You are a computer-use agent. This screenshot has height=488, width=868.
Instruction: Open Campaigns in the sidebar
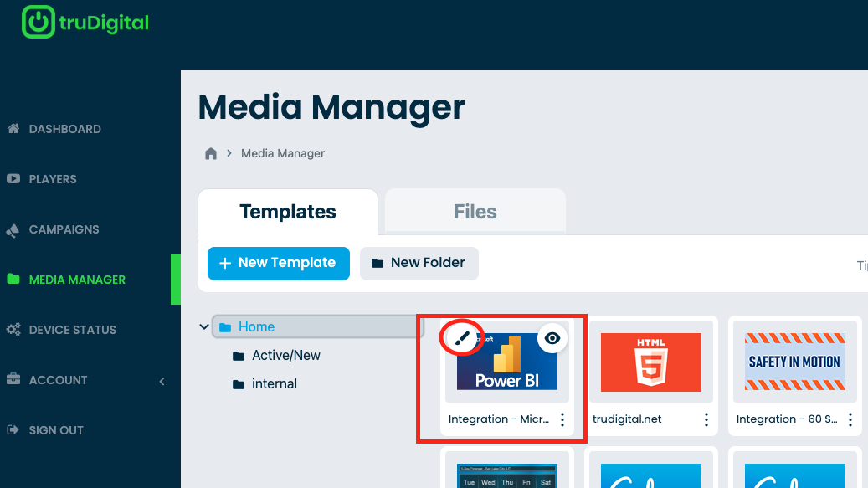pos(64,229)
